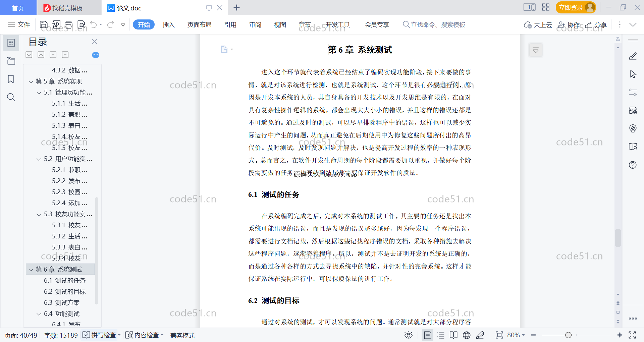Open property settings sliders icon in right sidebar
This screenshot has height=342, width=644.
[633, 92]
